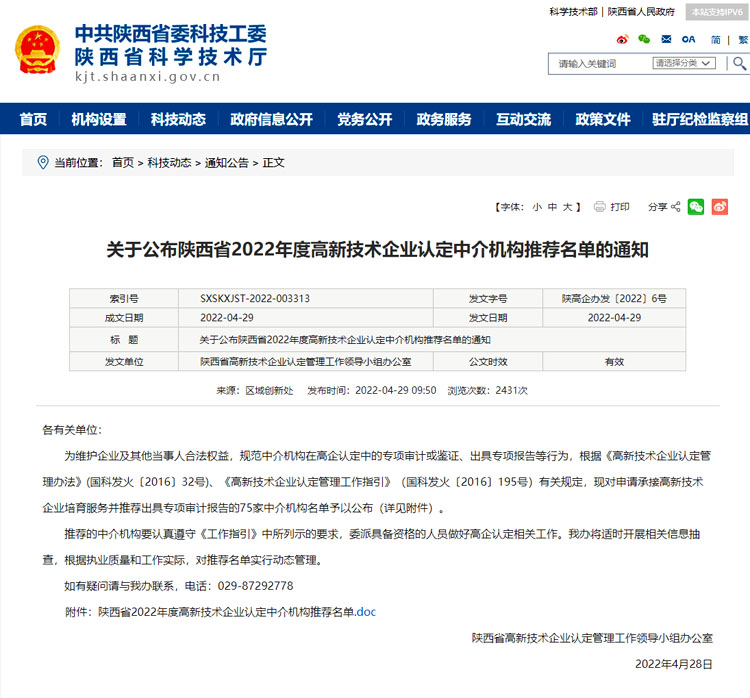Go to 通知公告 in breadcrumb
This screenshot has height=698, width=750.
227,163
